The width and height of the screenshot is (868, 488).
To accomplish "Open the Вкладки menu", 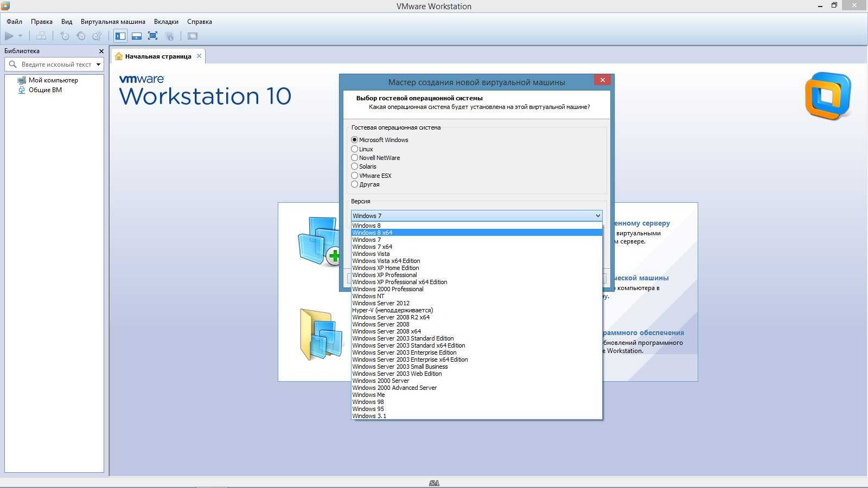I will (x=166, y=22).
